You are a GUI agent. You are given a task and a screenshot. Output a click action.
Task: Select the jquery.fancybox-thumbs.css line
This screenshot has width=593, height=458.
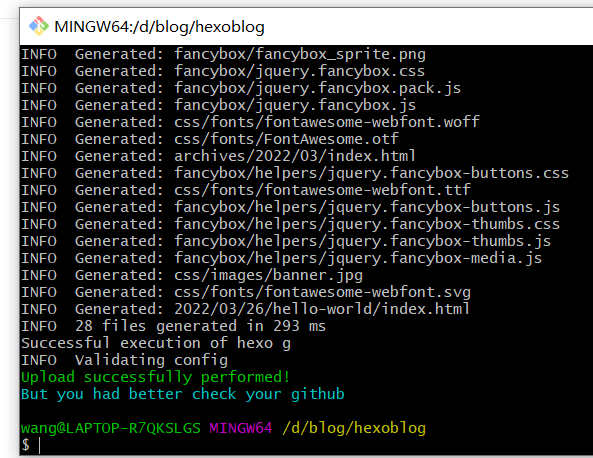click(x=290, y=225)
